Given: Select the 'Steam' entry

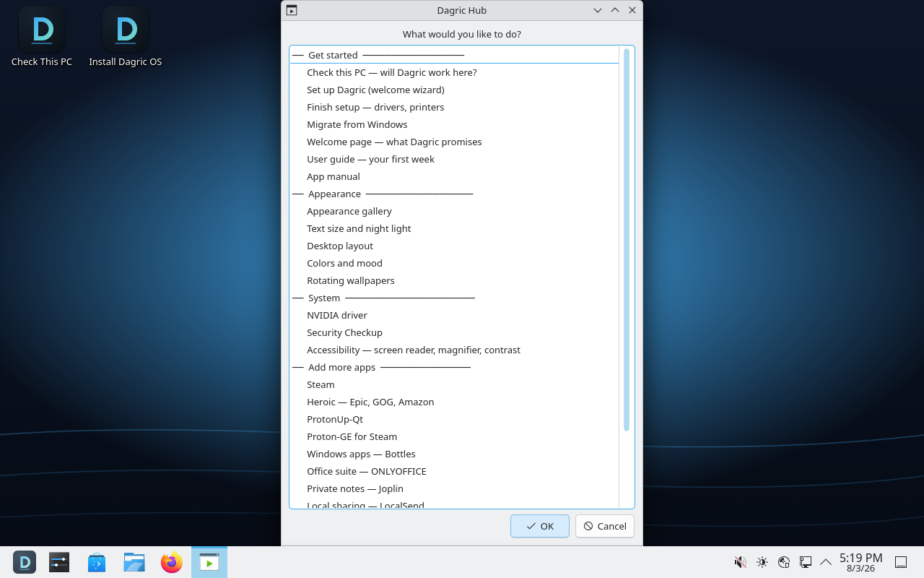Looking at the screenshot, I should tap(454, 384).
